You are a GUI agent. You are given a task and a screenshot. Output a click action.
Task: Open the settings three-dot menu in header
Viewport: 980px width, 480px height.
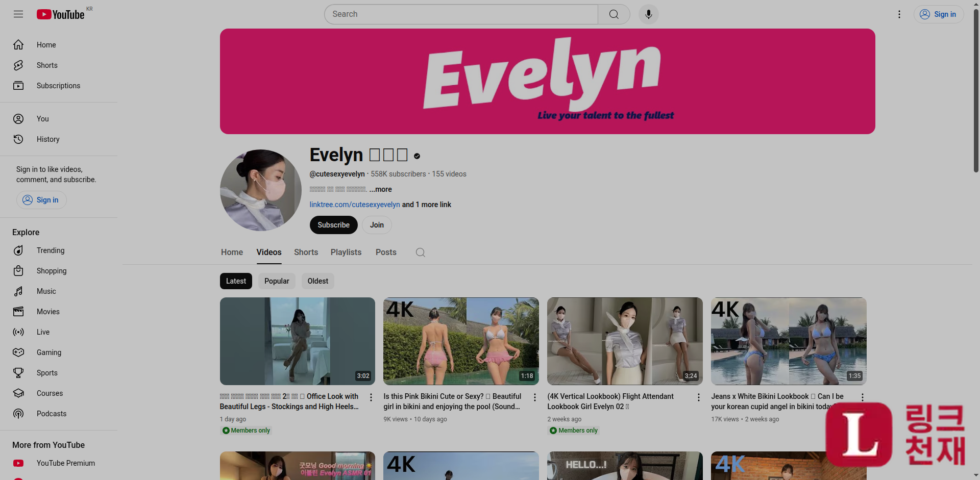pyautogui.click(x=899, y=14)
